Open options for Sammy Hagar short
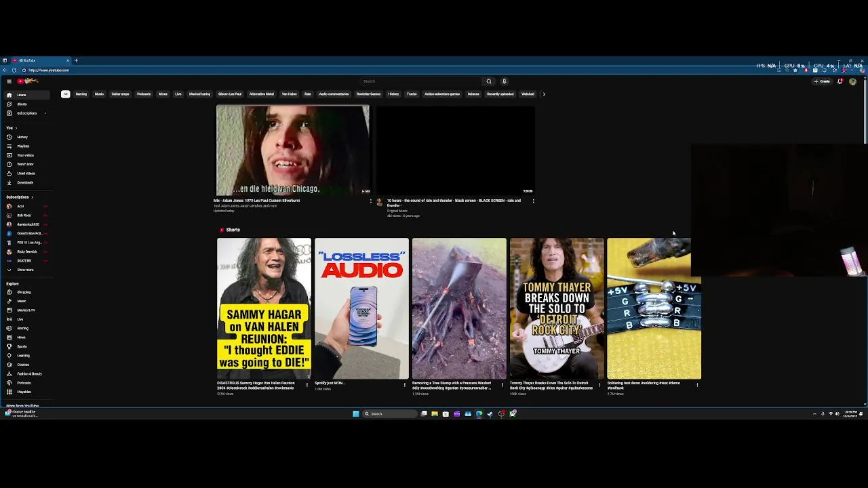 tap(307, 385)
